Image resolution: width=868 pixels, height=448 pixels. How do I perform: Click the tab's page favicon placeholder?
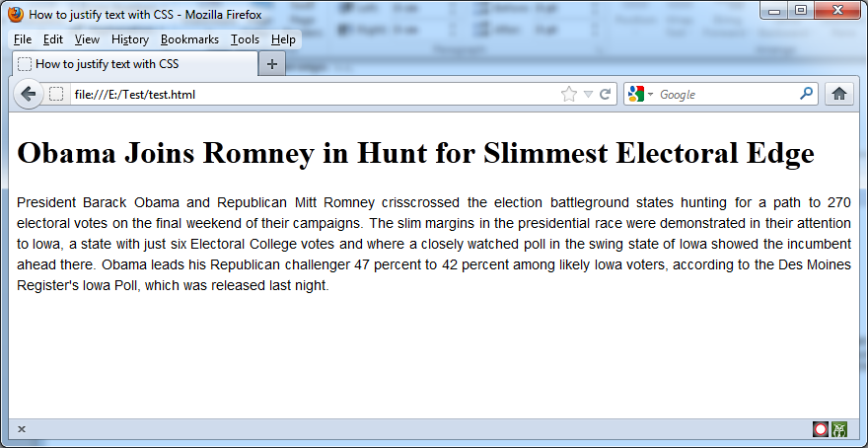[25, 64]
